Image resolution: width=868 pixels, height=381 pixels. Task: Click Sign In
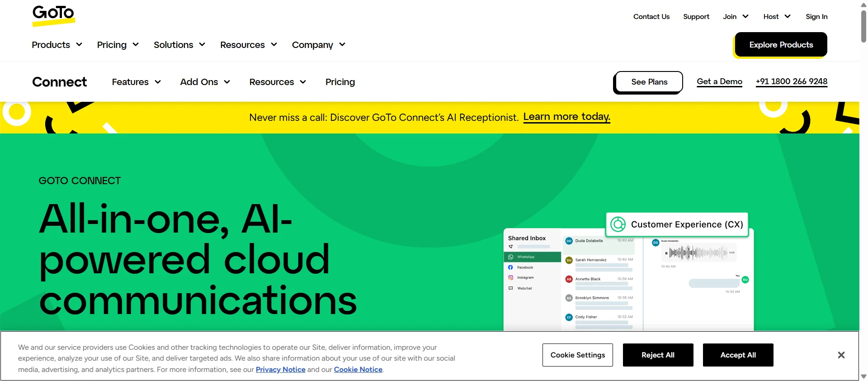816,17
